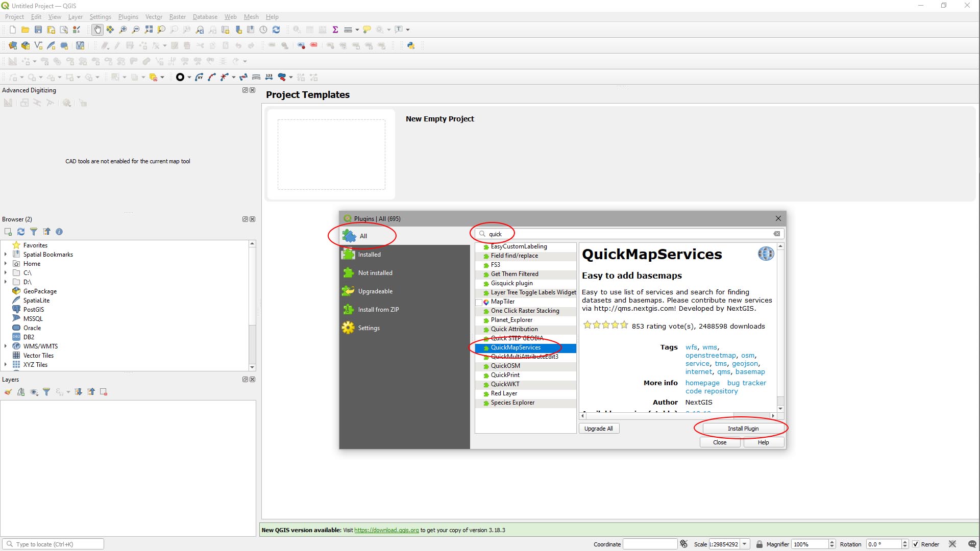Click the Messages log speech bubble icon
The width and height of the screenshot is (980, 551).
pyautogui.click(x=972, y=544)
